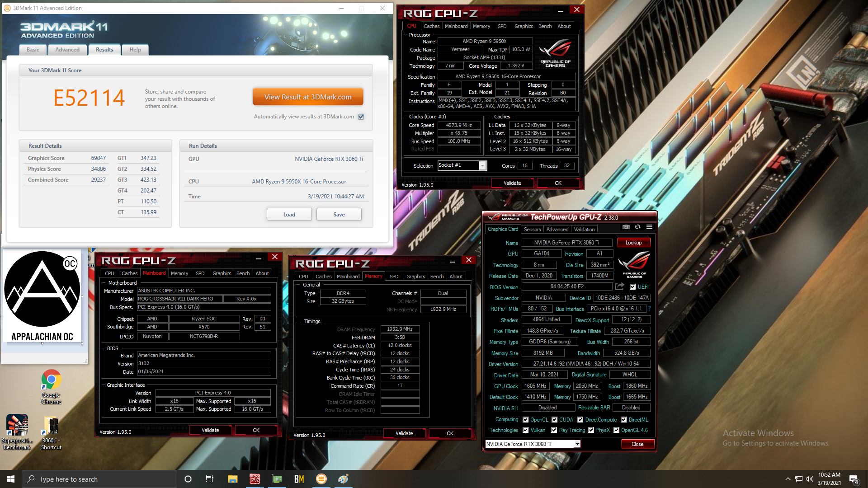This screenshot has width=868, height=488.
Task: Click orange 3DMark taskbar icon
Action: click(x=321, y=479)
